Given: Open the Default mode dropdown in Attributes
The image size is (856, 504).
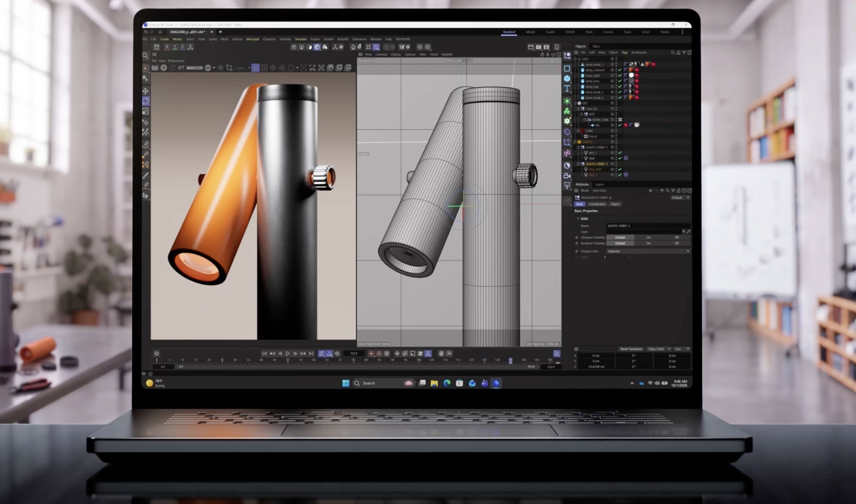Looking at the screenshot, I should [680, 198].
